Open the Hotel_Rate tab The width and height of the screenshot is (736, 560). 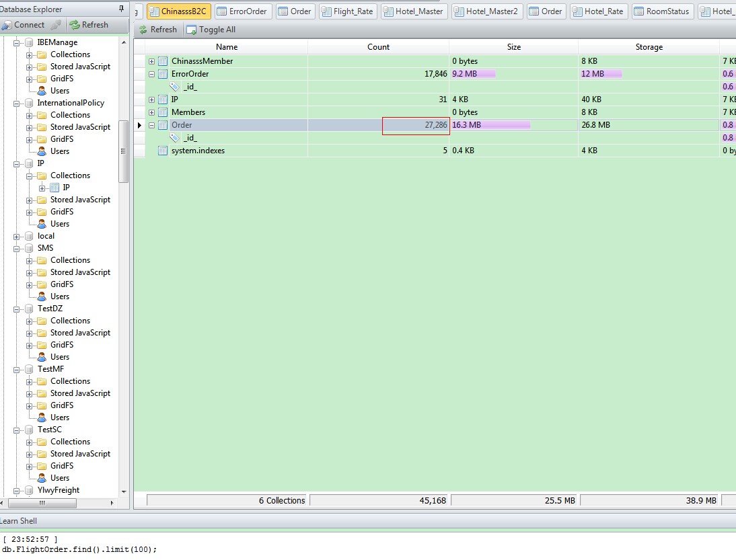[598, 11]
